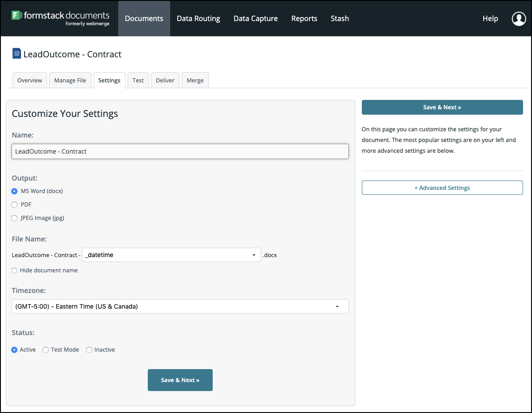Image resolution: width=532 pixels, height=413 pixels.
Task: Open the Help menu link
Action: [x=490, y=18]
